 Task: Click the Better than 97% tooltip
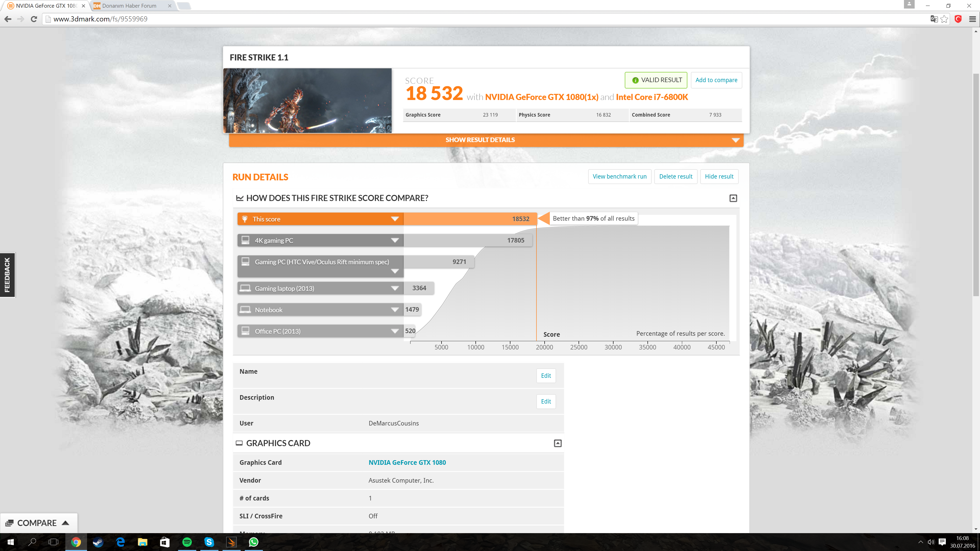(593, 218)
